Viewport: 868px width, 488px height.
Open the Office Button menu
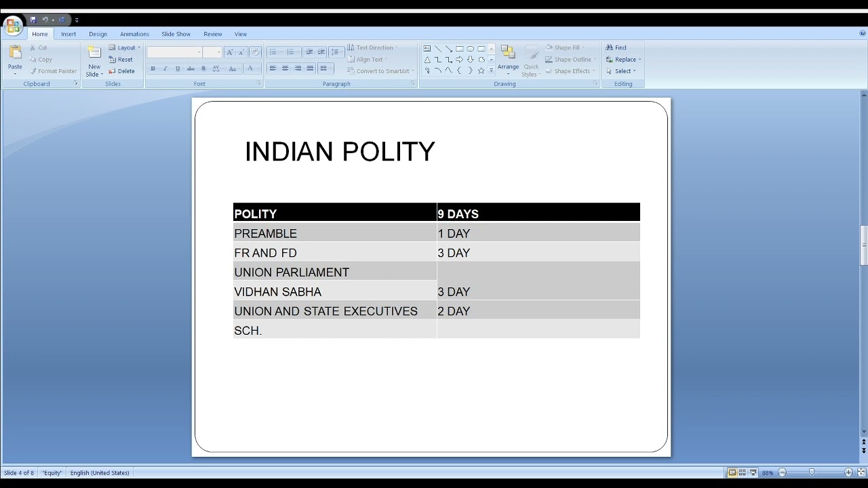pyautogui.click(x=13, y=26)
